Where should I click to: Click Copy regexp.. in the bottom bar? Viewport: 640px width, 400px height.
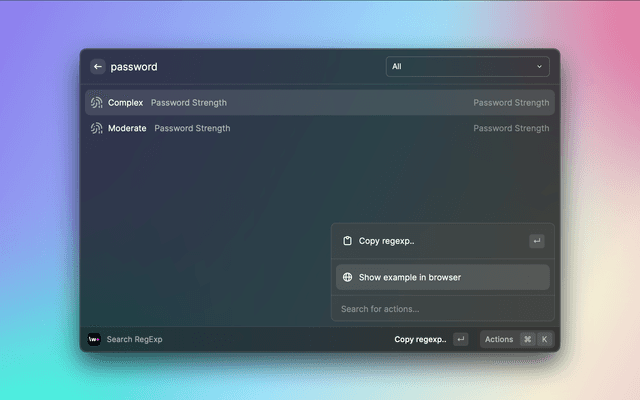tap(420, 339)
